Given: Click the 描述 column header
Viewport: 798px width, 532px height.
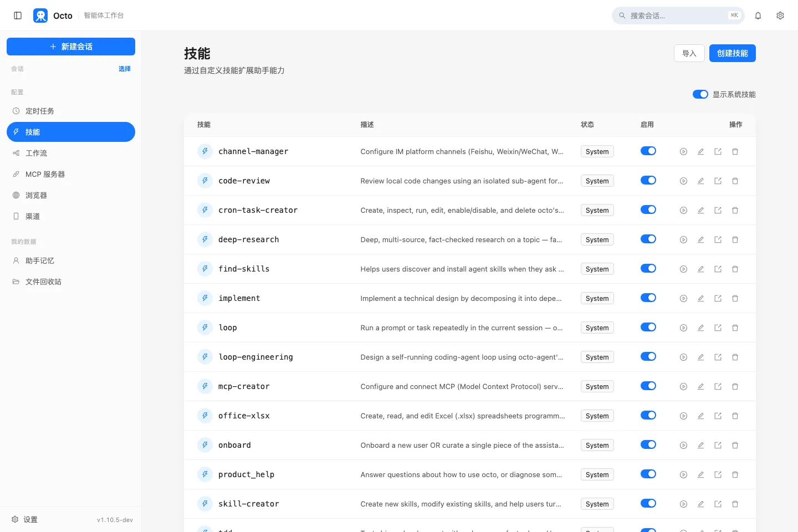Looking at the screenshot, I should click(367, 125).
